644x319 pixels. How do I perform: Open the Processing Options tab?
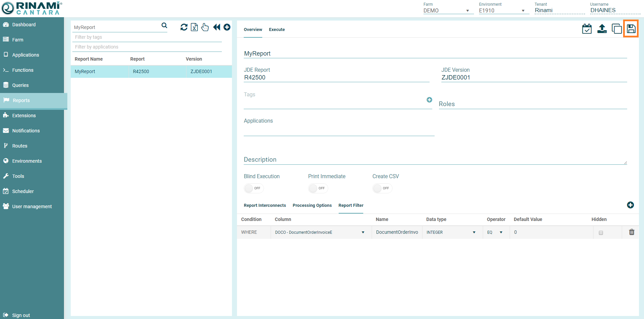pyautogui.click(x=312, y=205)
